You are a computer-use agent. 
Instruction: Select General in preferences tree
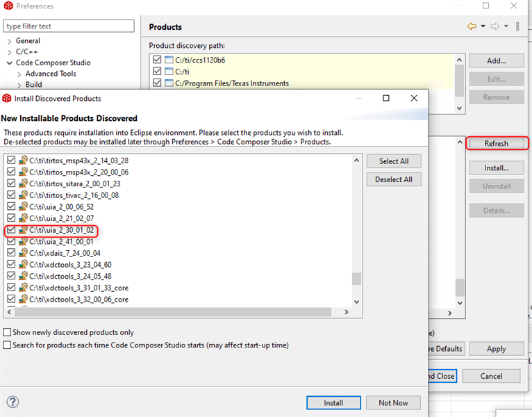28,41
